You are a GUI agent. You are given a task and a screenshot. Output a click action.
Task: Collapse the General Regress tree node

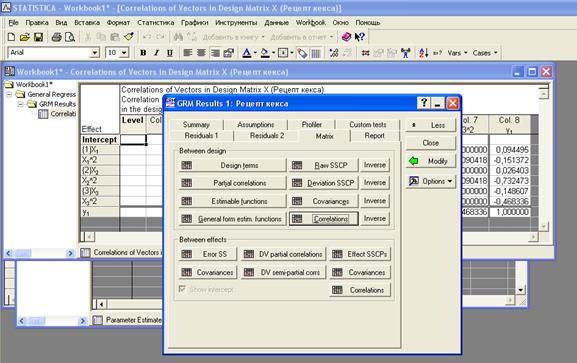[9, 95]
